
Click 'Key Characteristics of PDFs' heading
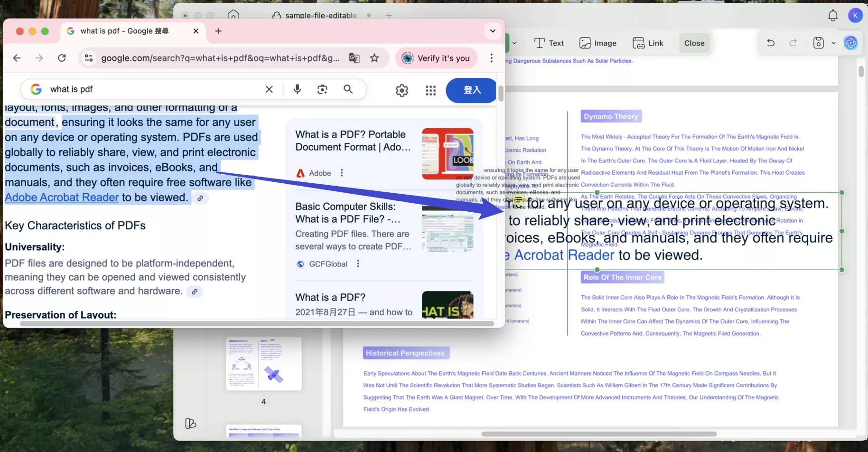(x=75, y=226)
